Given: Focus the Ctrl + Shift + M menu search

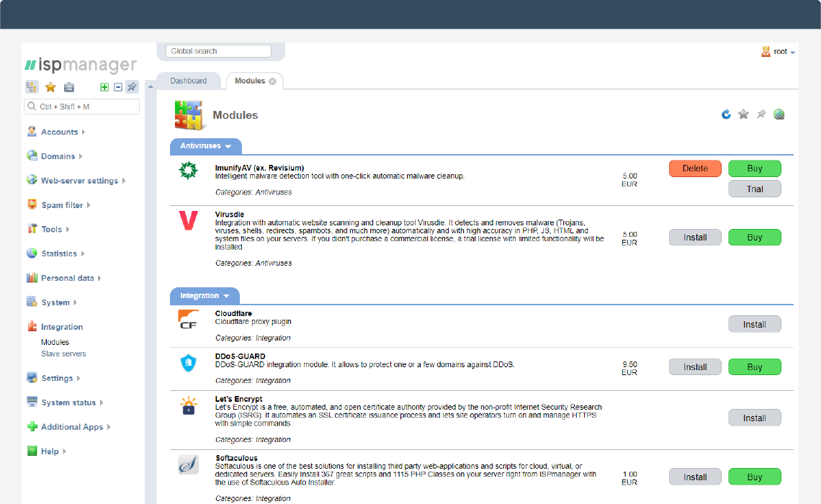Looking at the screenshot, I should tap(81, 107).
